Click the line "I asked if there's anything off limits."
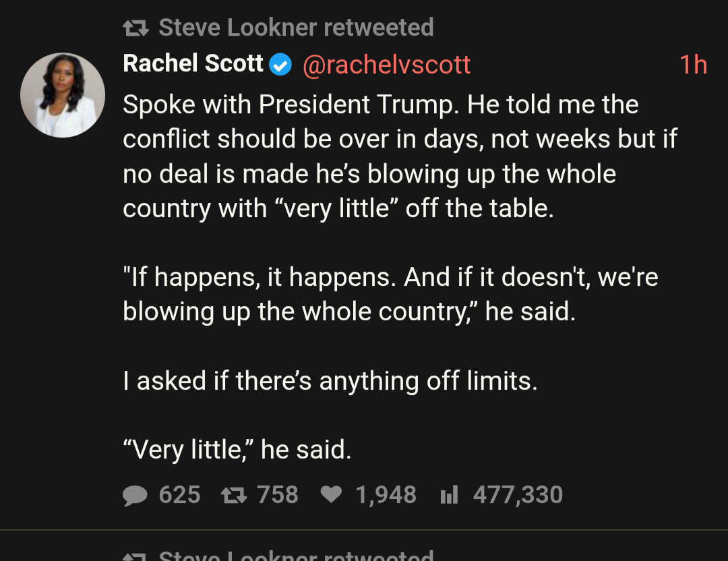Screen dimensions: 728x561 (330, 382)
